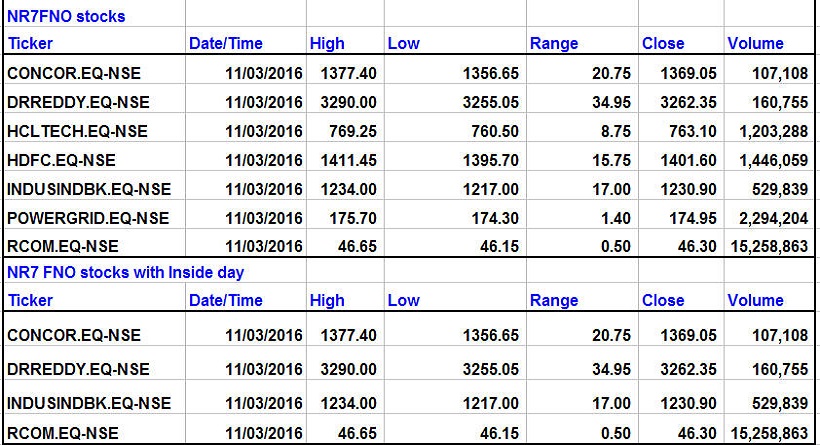Click the Close header in the top table

pyautogui.click(x=663, y=44)
